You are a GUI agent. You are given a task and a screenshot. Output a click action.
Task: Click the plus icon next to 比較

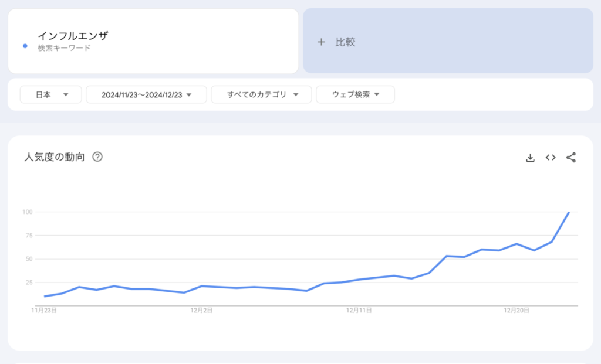pyautogui.click(x=321, y=42)
